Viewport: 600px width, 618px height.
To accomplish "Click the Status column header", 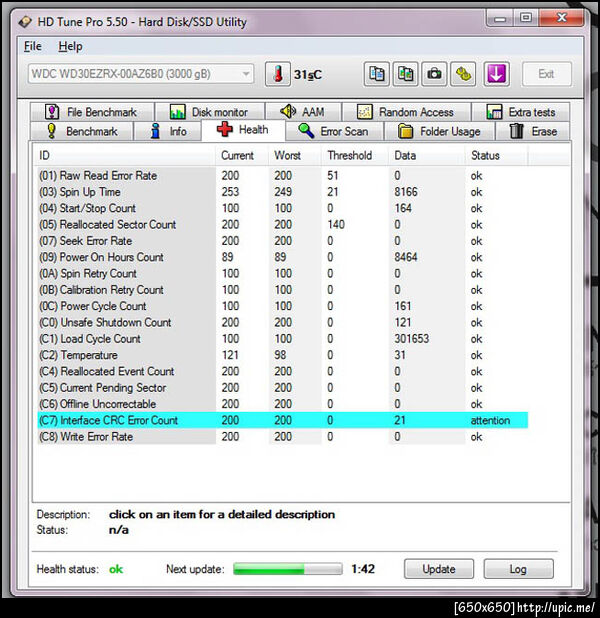I will (x=497, y=156).
